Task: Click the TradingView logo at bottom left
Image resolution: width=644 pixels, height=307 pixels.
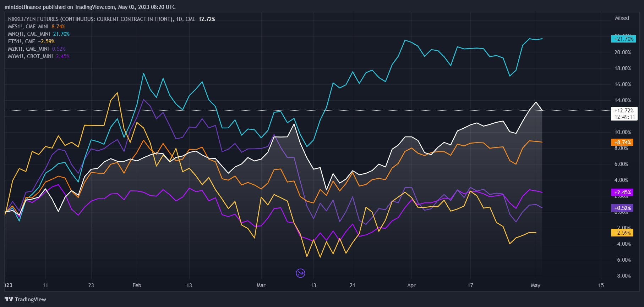Action: [25, 300]
